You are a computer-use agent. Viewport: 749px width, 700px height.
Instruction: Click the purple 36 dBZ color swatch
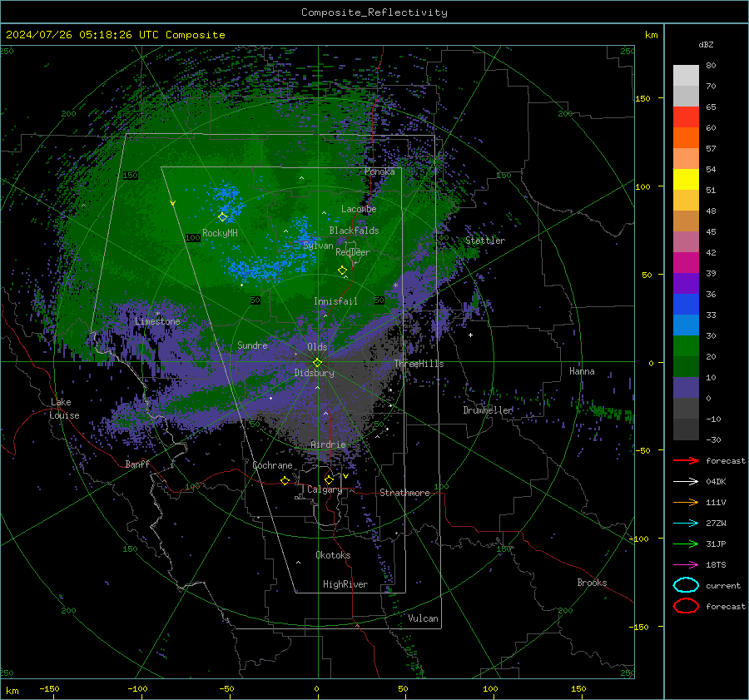pos(686,283)
